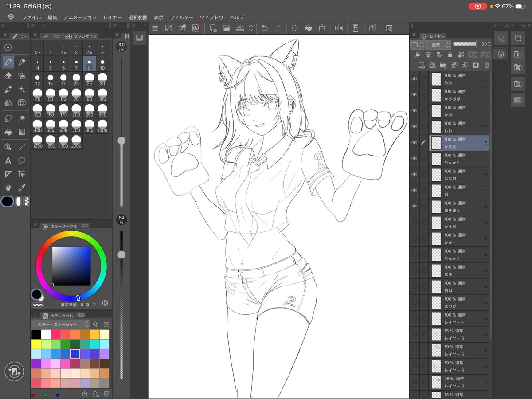Click the Redo arrow in command bar
Screen dimensions: 532x399
278,28
